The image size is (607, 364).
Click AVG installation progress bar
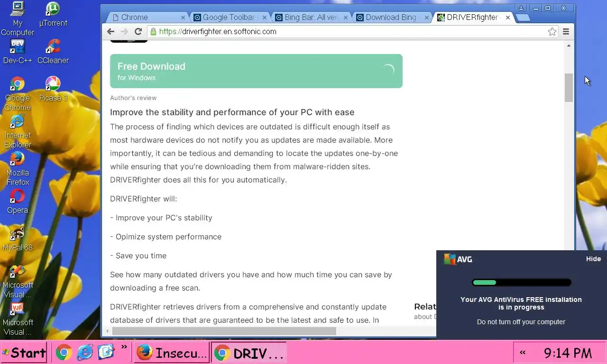(x=521, y=282)
